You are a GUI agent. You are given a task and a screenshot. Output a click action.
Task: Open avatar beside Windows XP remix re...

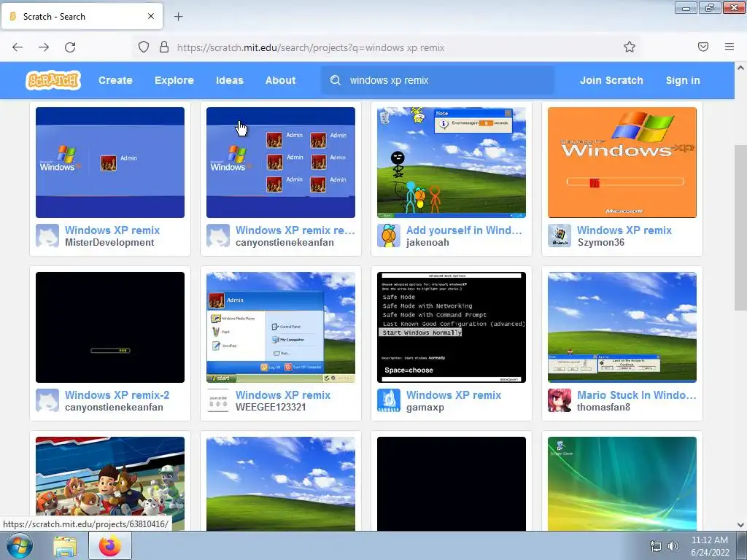[218, 236]
